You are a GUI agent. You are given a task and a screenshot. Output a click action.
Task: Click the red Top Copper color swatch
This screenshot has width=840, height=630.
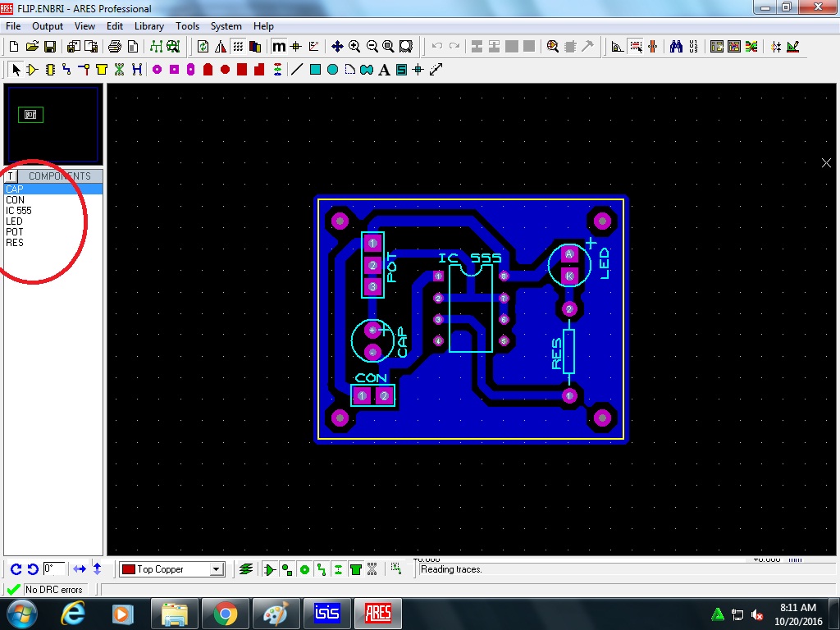(129, 568)
